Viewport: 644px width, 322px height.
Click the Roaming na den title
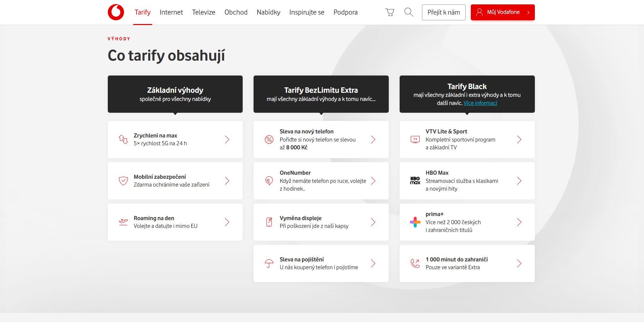point(154,218)
